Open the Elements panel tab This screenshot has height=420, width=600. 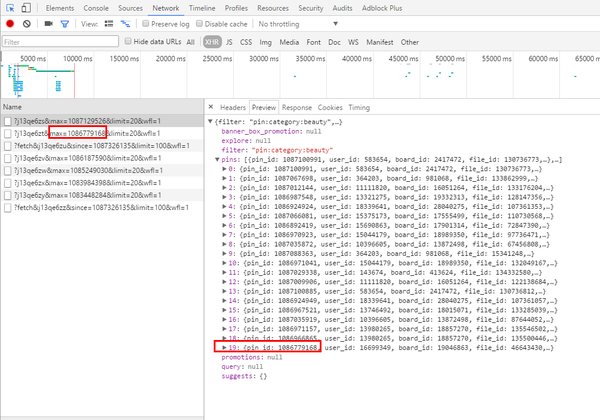(60, 8)
